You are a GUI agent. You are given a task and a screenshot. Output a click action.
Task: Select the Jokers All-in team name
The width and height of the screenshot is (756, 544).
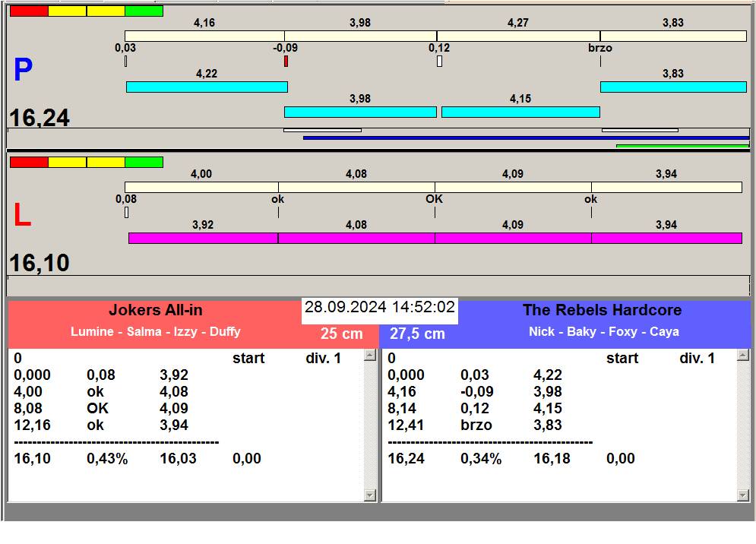(x=156, y=310)
